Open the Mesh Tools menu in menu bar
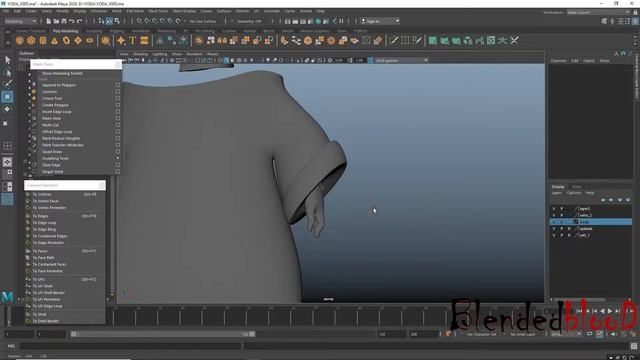640x360 pixels. 158,11
